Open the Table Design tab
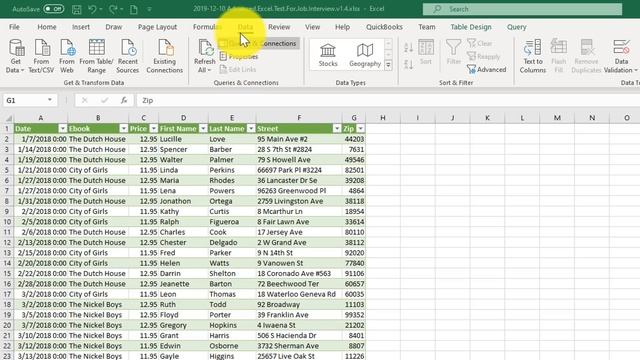Image resolution: width=640 pixels, height=360 pixels. click(471, 27)
